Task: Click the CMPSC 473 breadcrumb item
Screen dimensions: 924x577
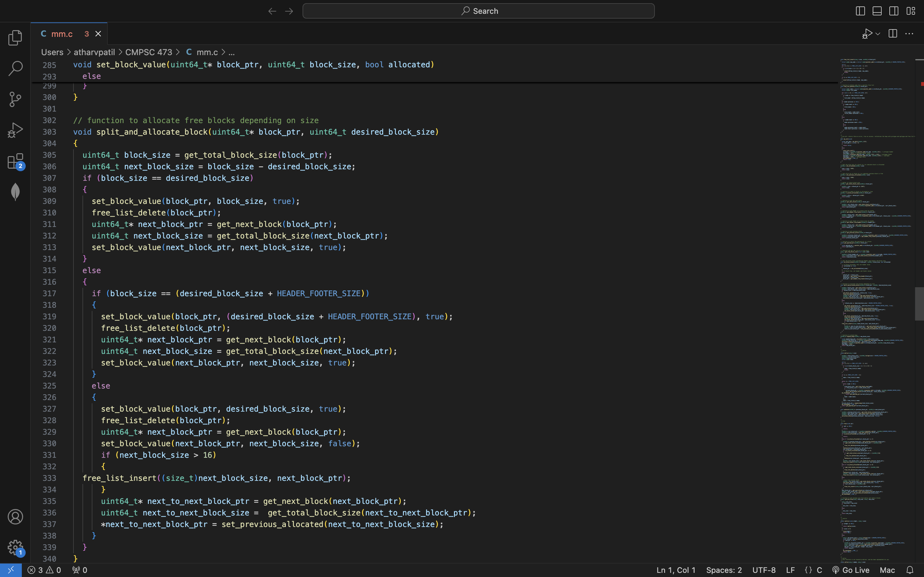Action: pos(149,52)
